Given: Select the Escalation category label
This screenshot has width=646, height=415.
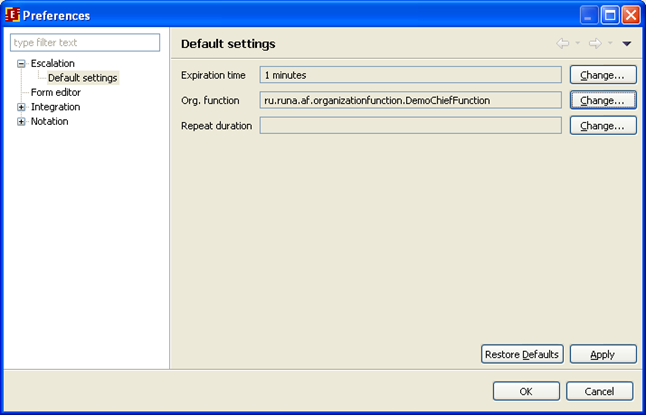Looking at the screenshot, I should tap(52, 64).
